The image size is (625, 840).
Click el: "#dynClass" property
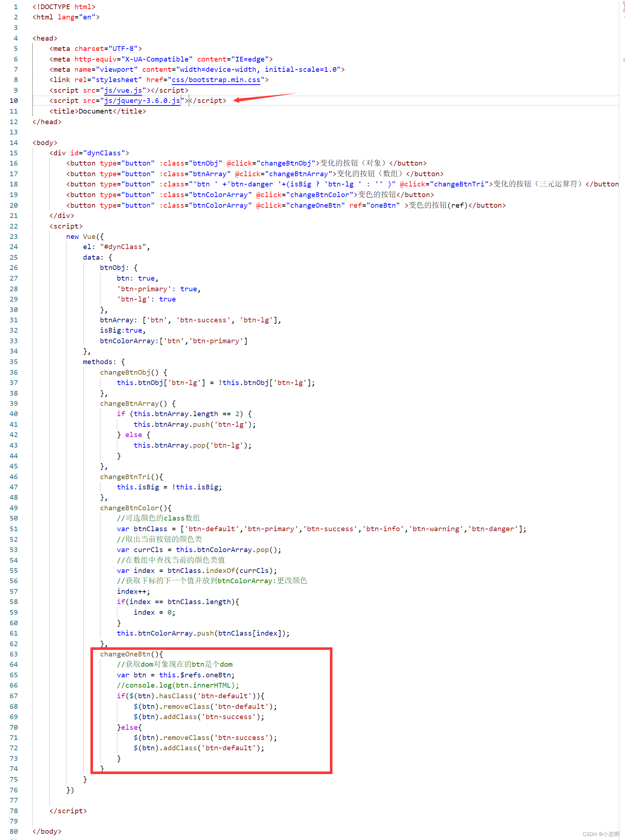click(116, 247)
